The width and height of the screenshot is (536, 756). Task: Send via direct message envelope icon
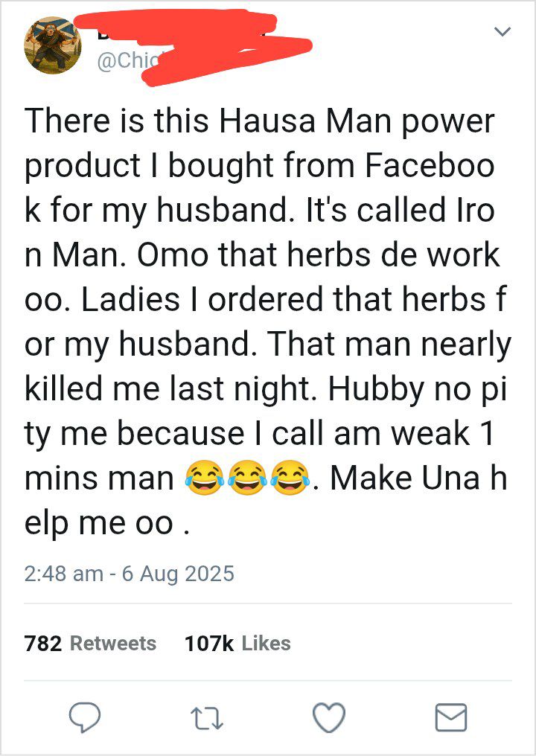(x=450, y=717)
